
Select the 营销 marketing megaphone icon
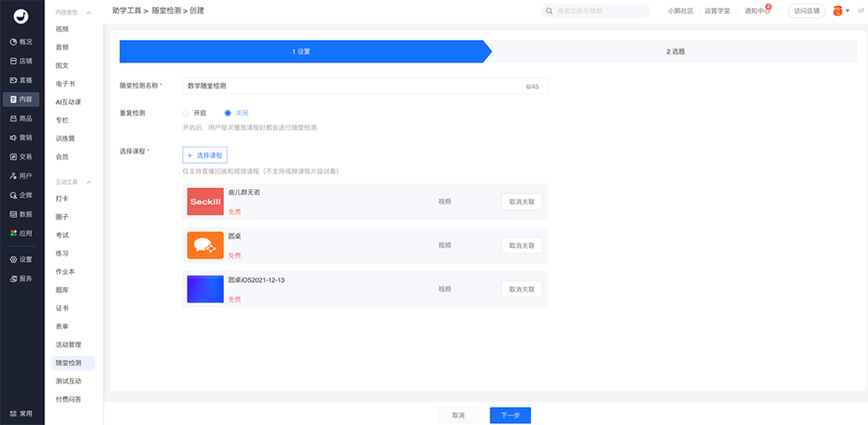click(x=13, y=137)
